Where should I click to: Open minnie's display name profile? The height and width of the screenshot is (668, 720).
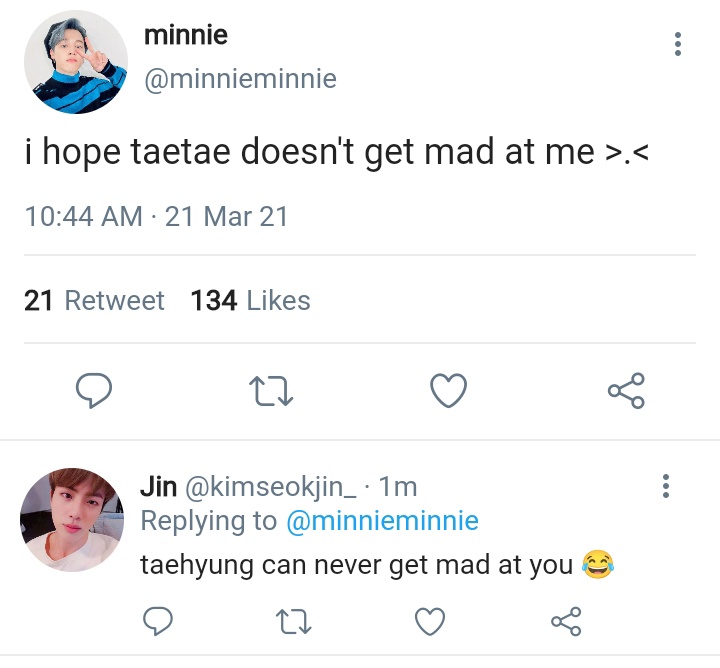click(186, 35)
